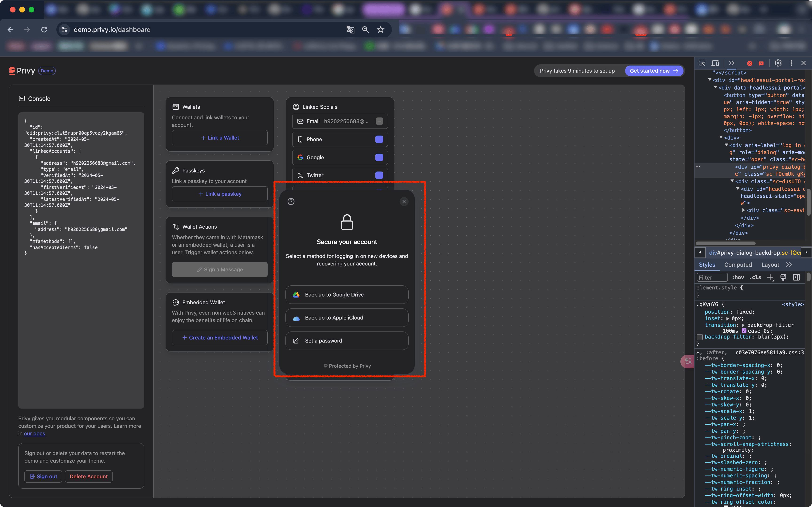This screenshot has width=812, height=507.
Task: Toggle the Phone linked social switch
Action: 379,140
